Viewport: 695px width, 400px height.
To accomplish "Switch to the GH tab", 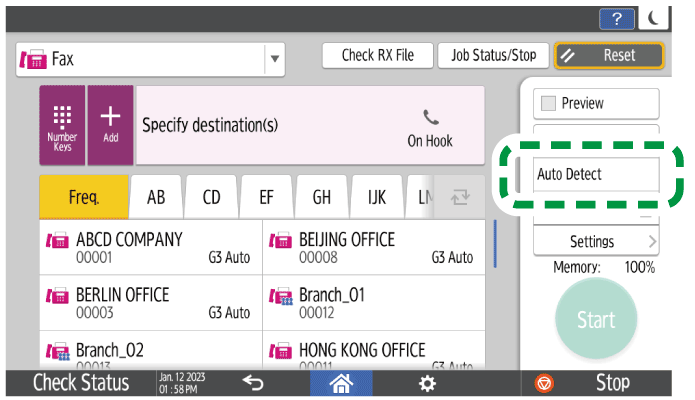I will click(321, 197).
